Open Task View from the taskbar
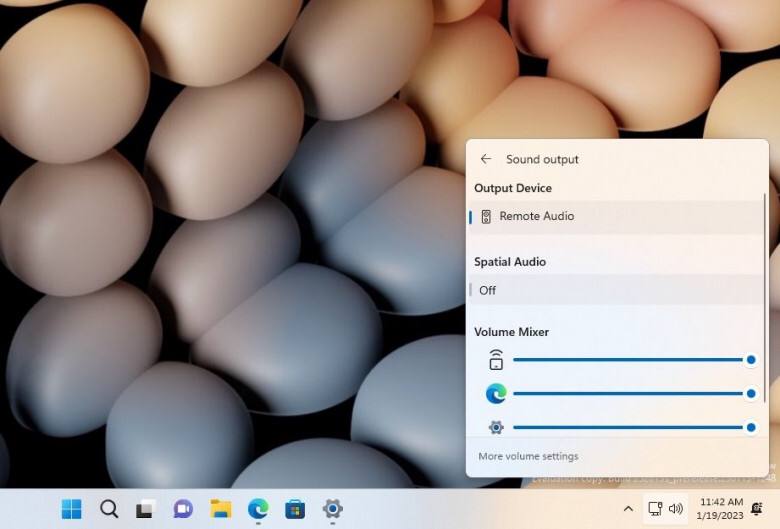Screen dimensions: 780x529 click(x=146, y=509)
